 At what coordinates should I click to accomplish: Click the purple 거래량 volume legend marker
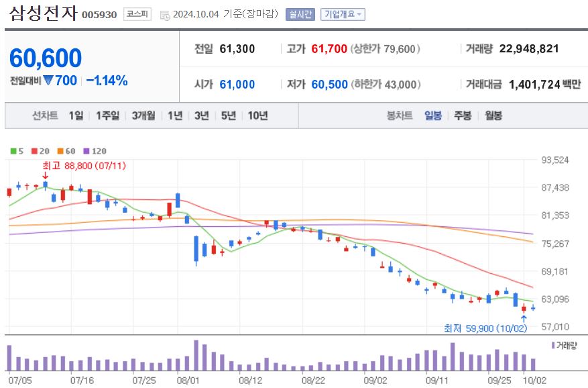pyautogui.click(x=553, y=345)
